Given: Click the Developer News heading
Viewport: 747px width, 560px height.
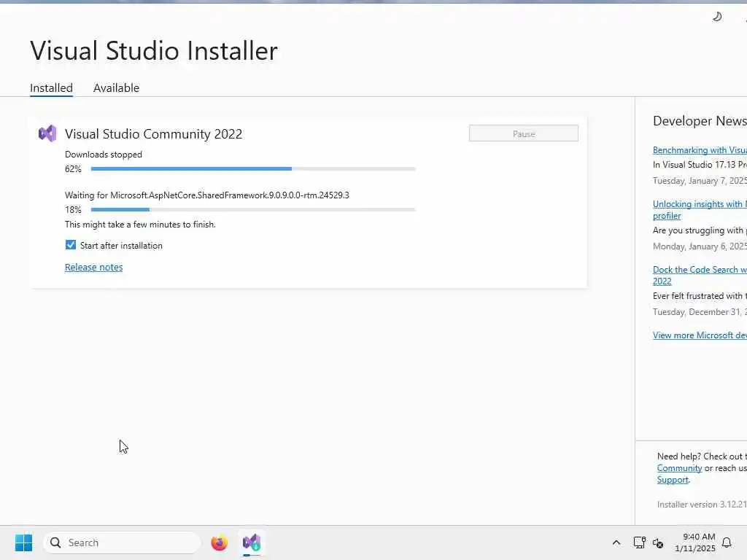Looking at the screenshot, I should pos(700,121).
